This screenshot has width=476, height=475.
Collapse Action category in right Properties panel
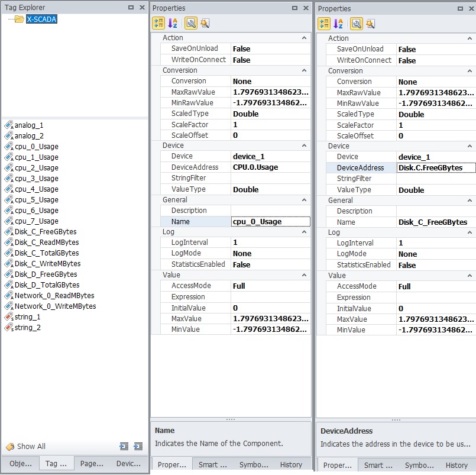[469, 38]
